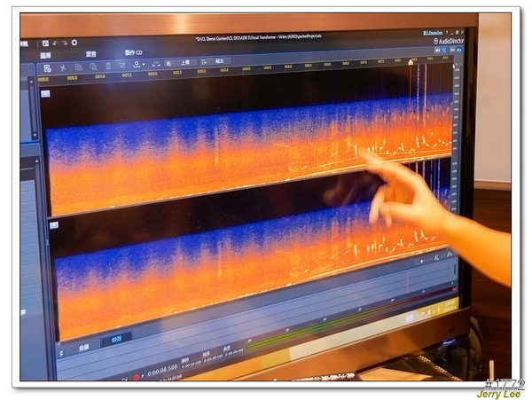
Task: Click the selection length time field
Action: [233, 351]
